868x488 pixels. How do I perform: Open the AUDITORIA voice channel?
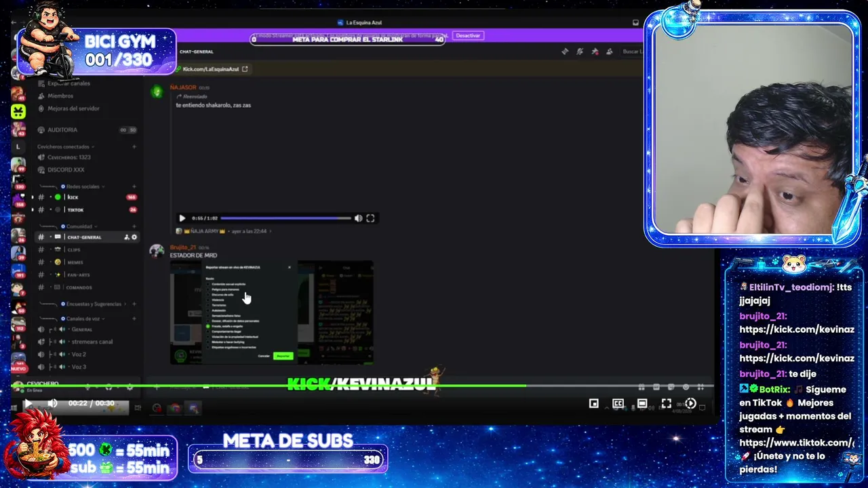62,129
